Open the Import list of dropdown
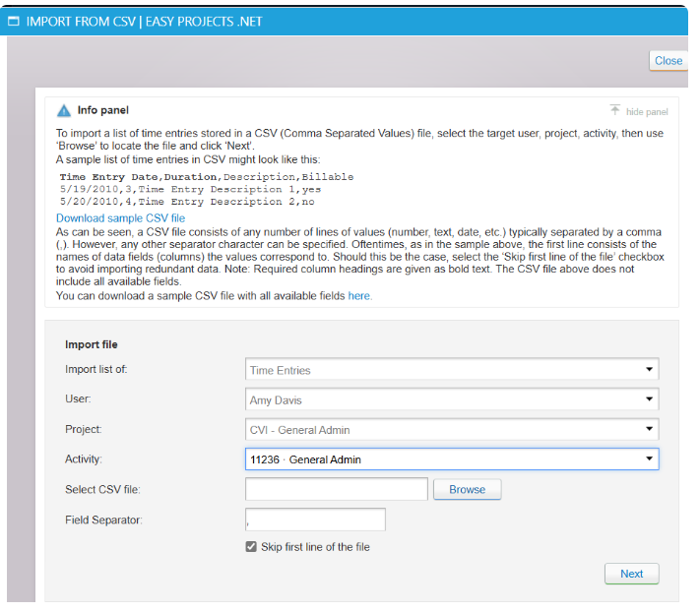Screen dimensions: 700x612 tap(452, 369)
